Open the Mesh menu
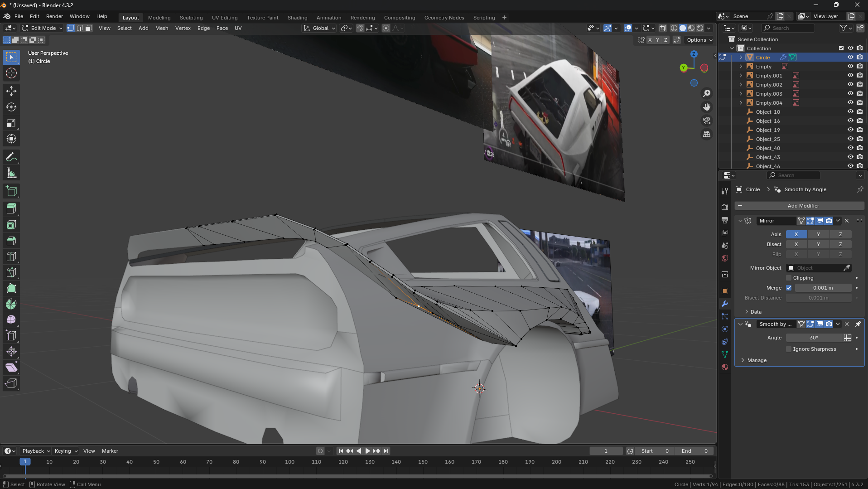Image resolution: width=868 pixels, height=489 pixels. 161,28
